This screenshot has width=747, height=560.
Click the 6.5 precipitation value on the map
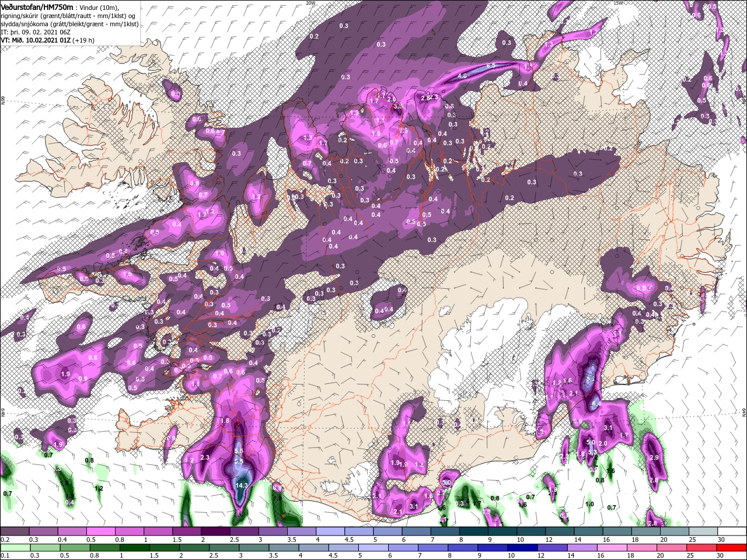pyautogui.click(x=491, y=65)
